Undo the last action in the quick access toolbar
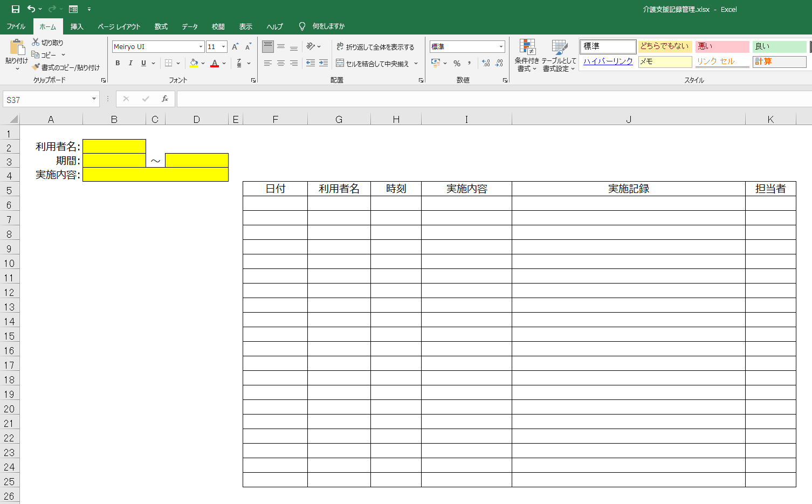This screenshot has height=504, width=812. coord(31,9)
